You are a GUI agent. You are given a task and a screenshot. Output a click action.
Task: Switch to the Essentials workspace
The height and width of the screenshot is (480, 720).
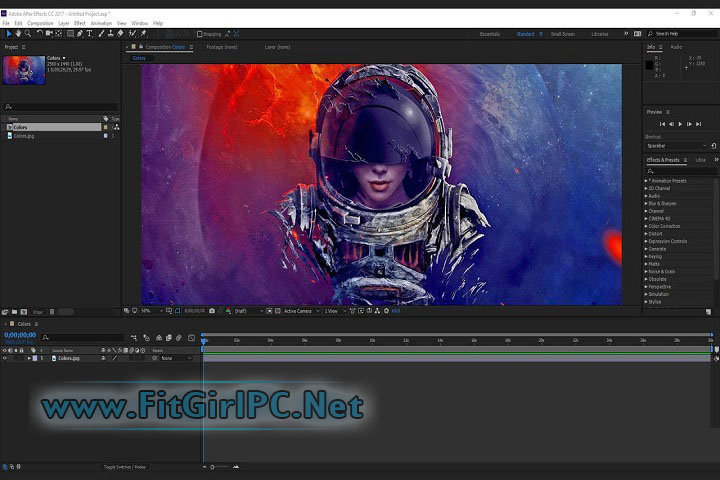point(490,34)
